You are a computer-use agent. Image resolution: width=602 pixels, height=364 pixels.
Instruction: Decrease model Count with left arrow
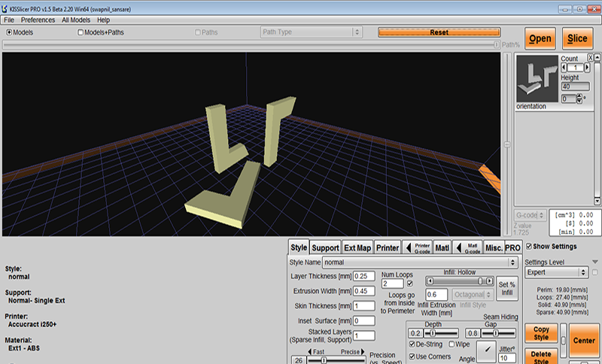pos(564,68)
